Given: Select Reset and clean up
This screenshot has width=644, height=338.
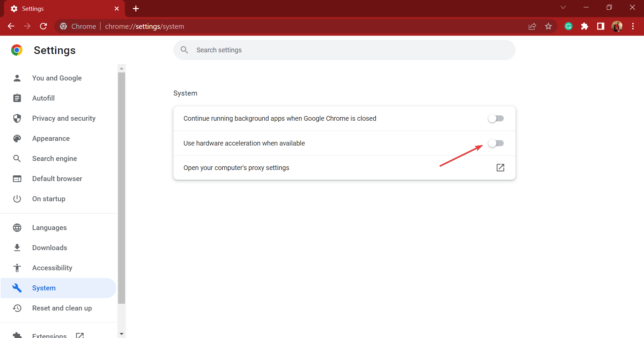Looking at the screenshot, I should coord(62,308).
